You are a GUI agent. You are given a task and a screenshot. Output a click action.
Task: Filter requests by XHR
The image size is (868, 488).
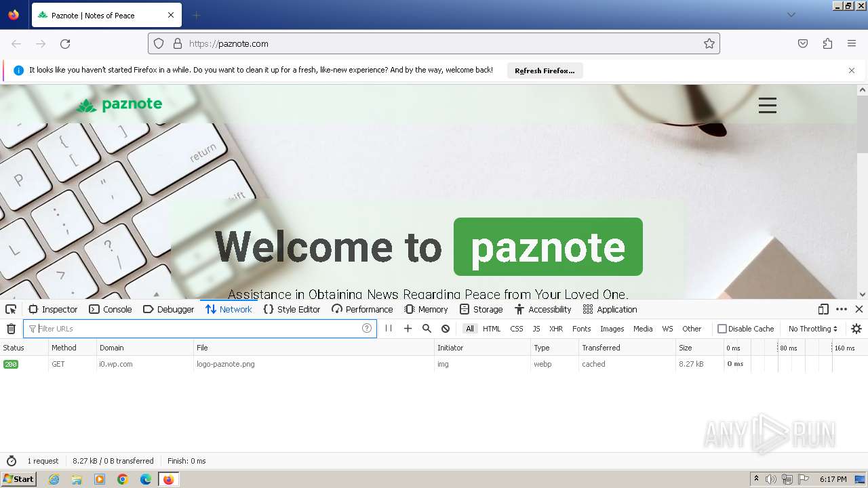pos(556,329)
